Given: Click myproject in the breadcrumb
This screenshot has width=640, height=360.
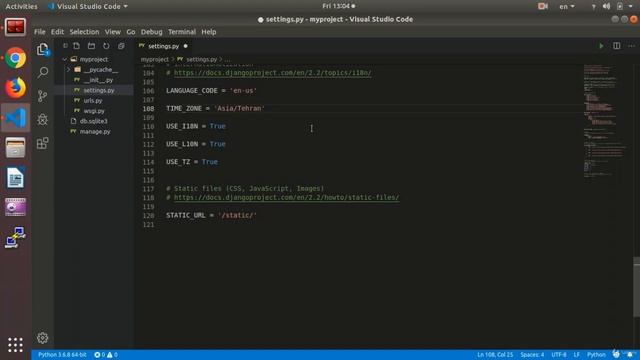Looking at the screenshot, I should click(x=154, y=60).
